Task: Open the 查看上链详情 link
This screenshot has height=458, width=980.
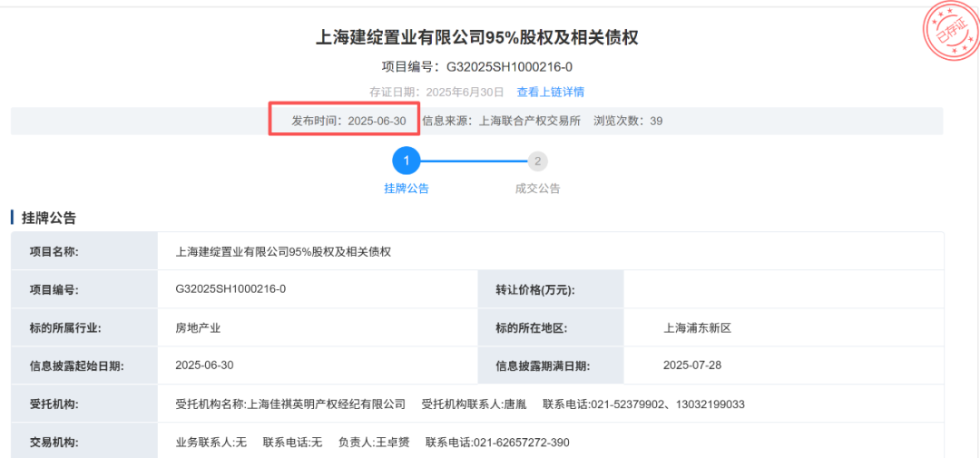Action: [x=550, y=92]
